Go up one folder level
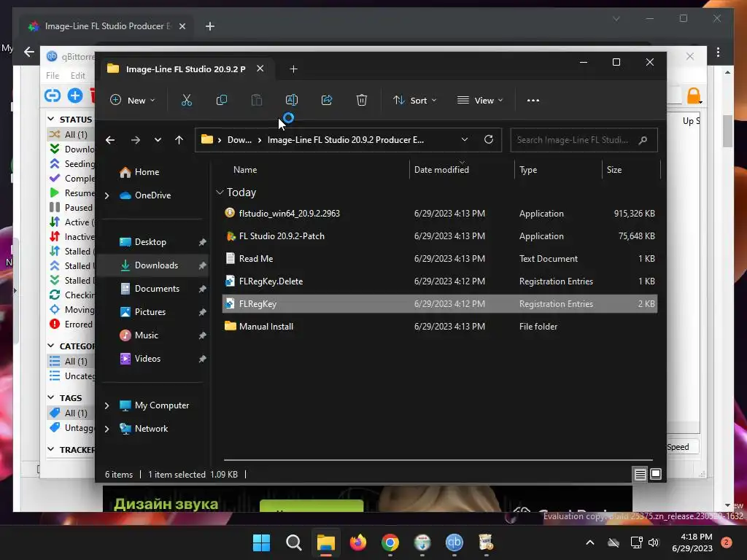Screen dimensions: 747x560 [179, 140]
